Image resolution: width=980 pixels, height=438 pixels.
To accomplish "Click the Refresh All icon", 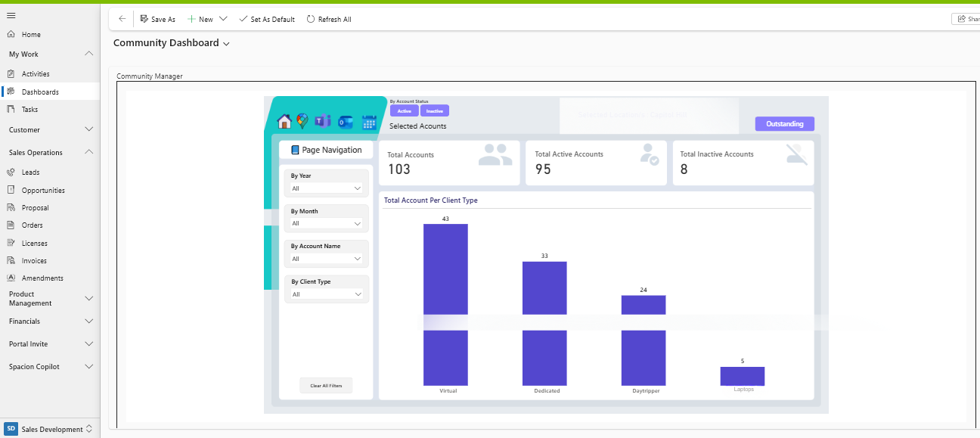I will (311, 19).
